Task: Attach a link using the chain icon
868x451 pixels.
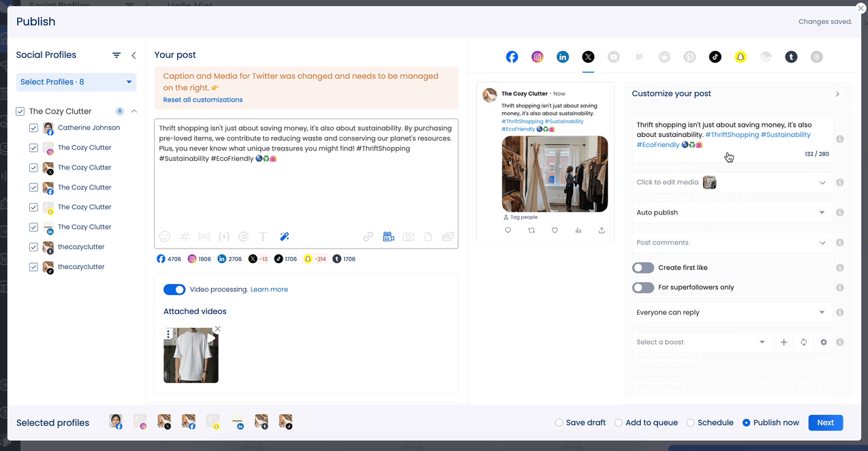Action: [368, 236]
